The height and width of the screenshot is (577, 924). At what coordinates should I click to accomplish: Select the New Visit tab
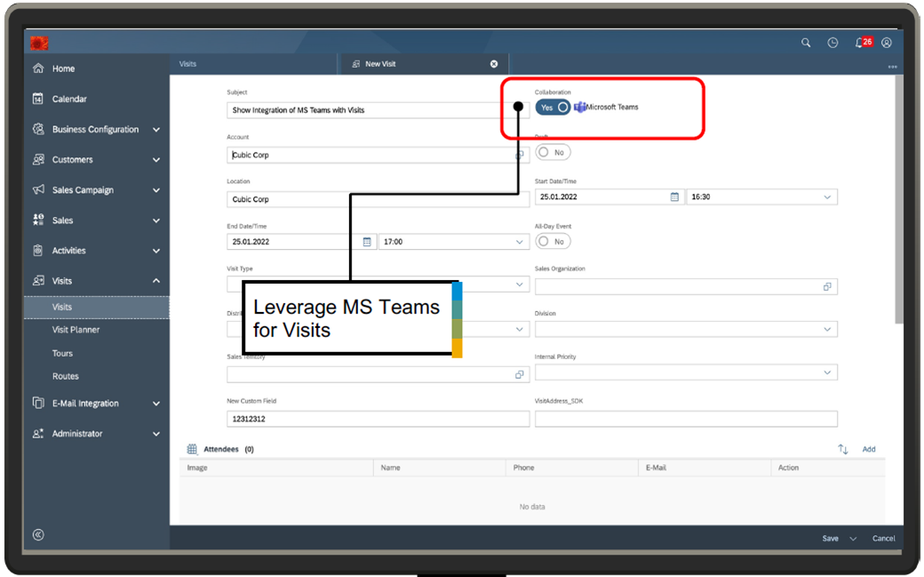coord(380,64)
